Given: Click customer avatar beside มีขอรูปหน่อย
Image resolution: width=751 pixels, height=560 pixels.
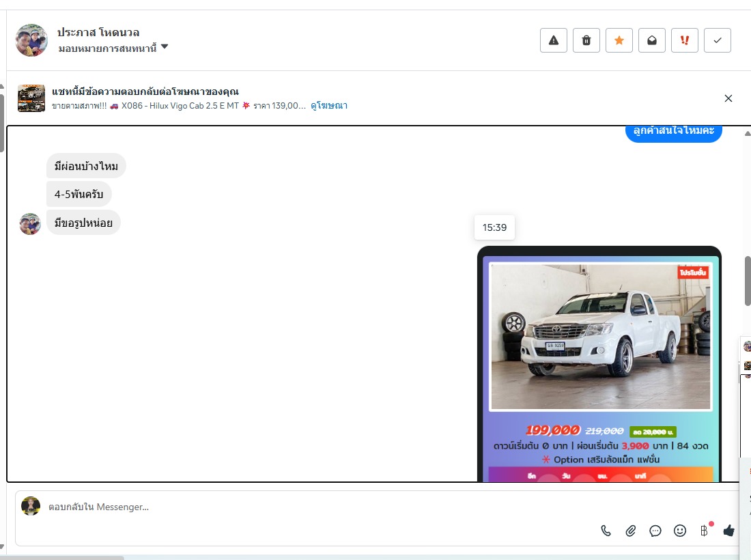Looking at the screenshot, I should click(x=30, y=224).
